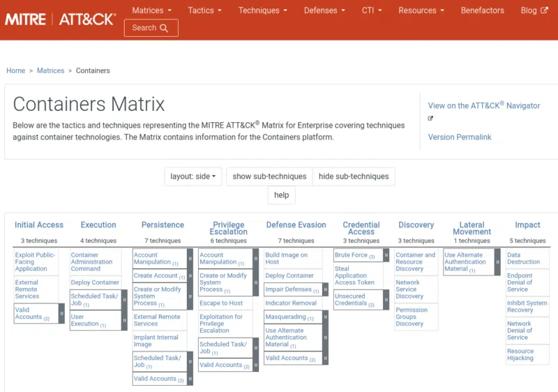The image size is (558, 392).
Task: Expand sub-techniques handle for Valid Accounts in Initial Access
Action: pos(61,313)
